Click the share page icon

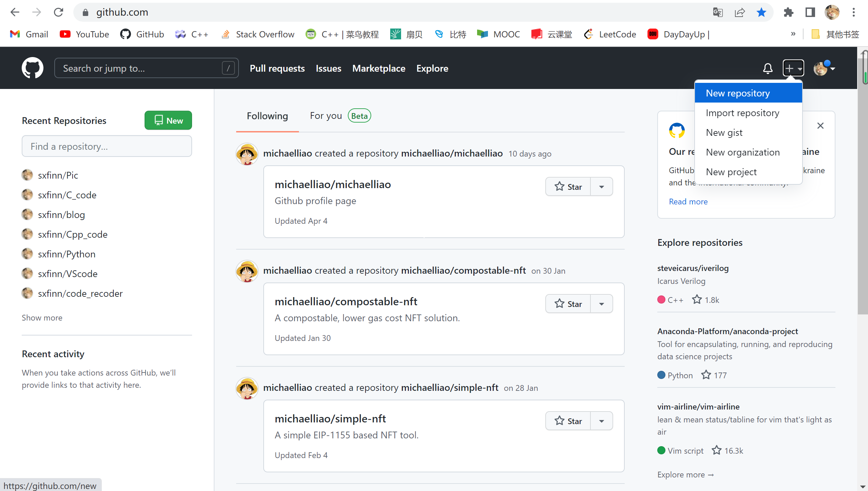coord(739,13)
